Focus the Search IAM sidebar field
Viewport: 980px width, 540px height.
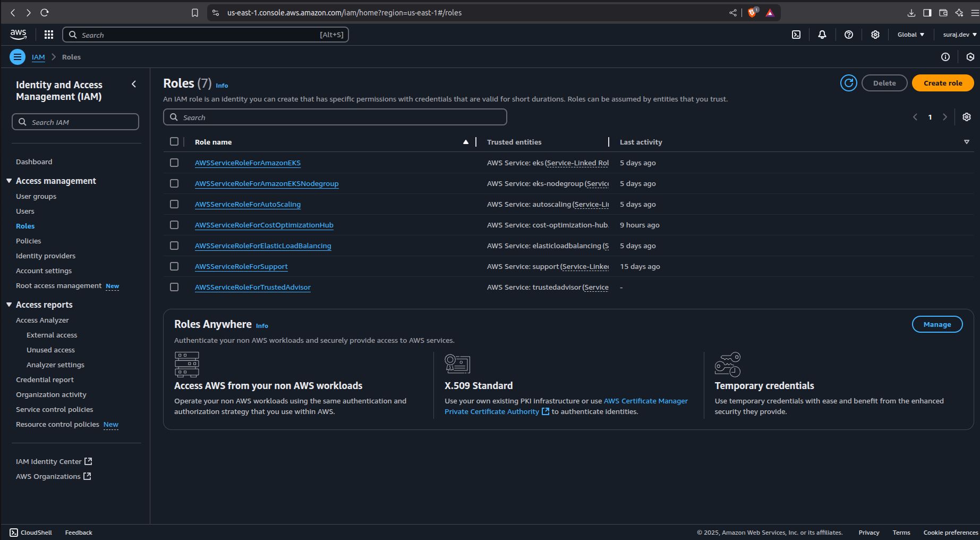(x=75, y=122)
